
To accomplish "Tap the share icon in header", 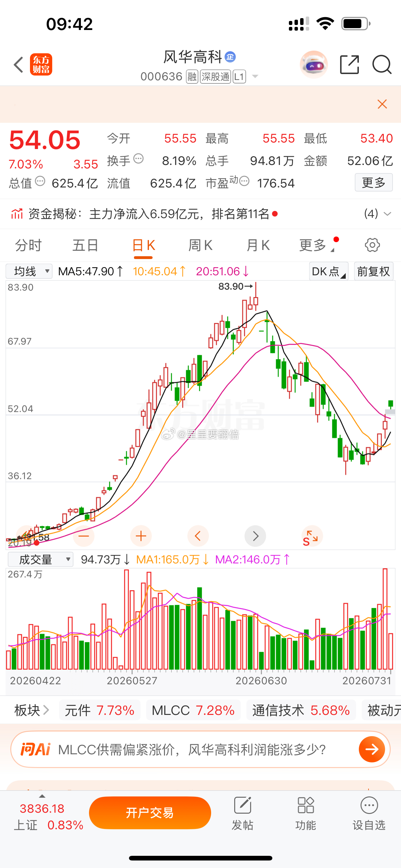I will point(349,64).
